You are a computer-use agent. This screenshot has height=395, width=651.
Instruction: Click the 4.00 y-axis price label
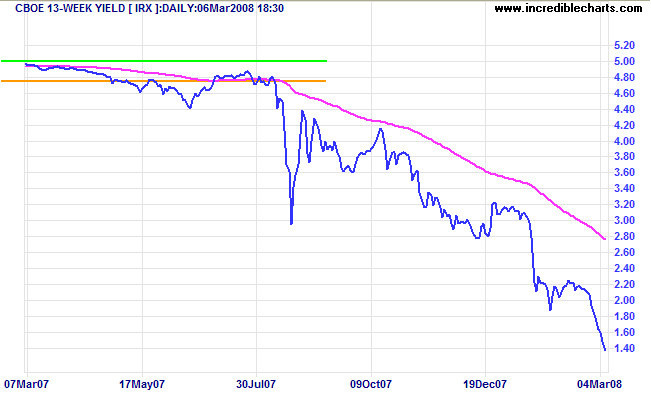click(x=624, y=141)
